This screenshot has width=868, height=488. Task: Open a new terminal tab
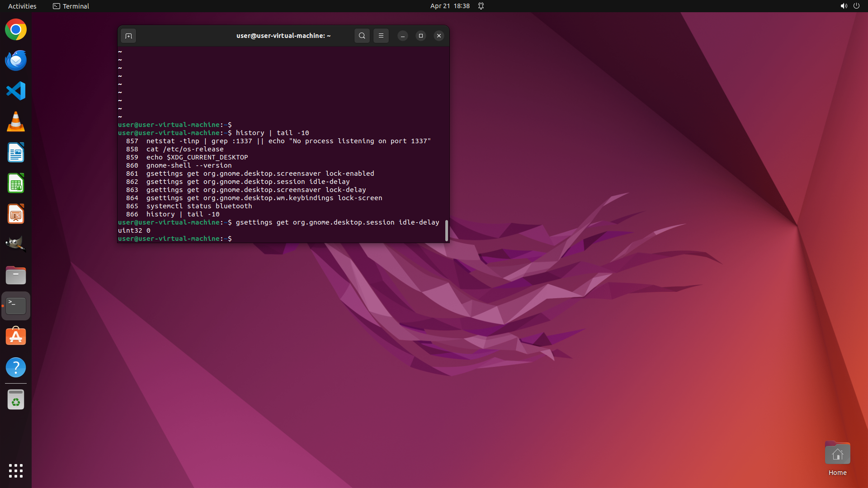coord(128,36)
